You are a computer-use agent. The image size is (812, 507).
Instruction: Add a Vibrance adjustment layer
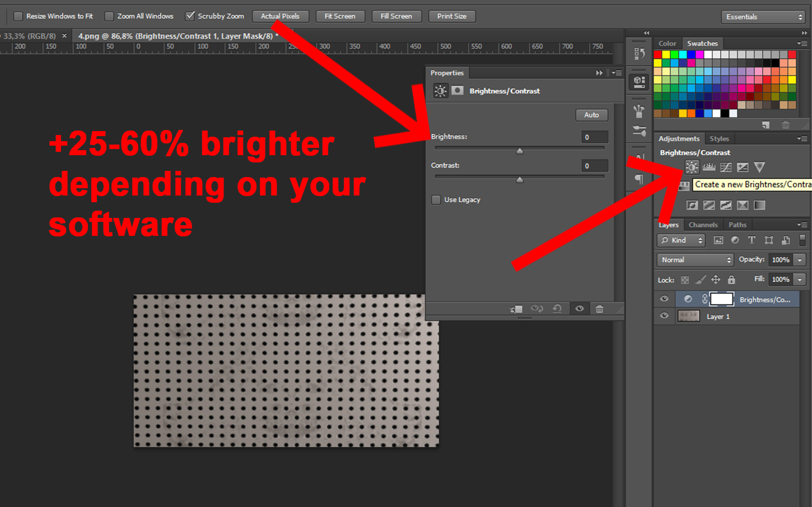(x=759, y=167)
